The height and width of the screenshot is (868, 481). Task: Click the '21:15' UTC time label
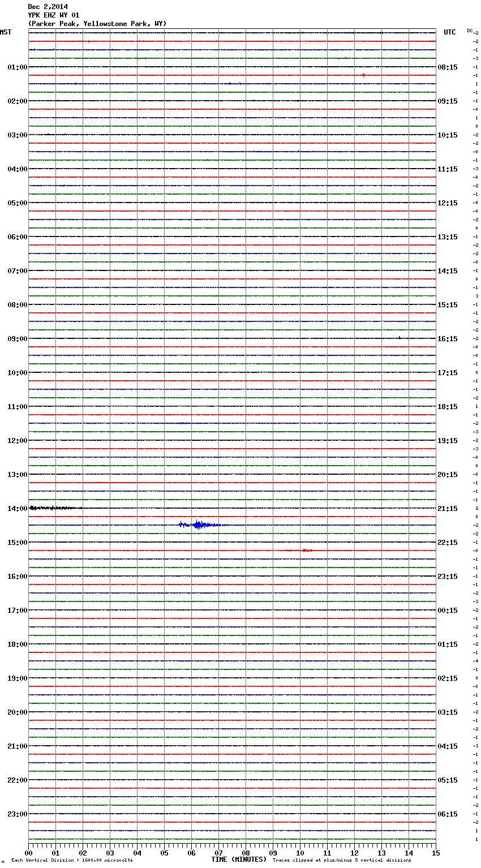pyautogui.click(x=448, y=509)
